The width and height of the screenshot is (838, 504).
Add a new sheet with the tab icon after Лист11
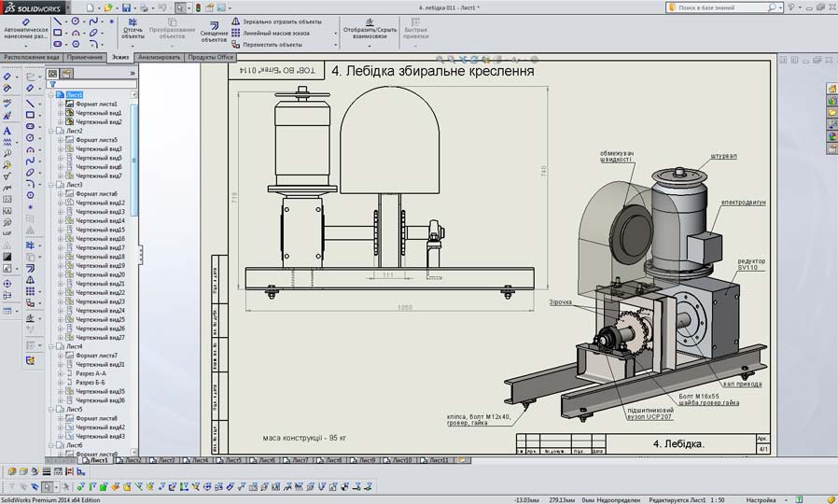(x=462, y=459)
